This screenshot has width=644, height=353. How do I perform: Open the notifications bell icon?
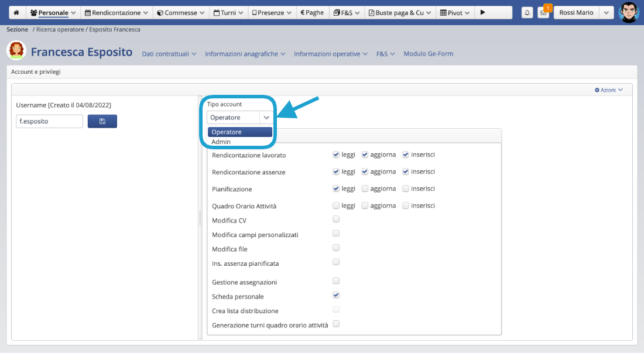[527, 12]
